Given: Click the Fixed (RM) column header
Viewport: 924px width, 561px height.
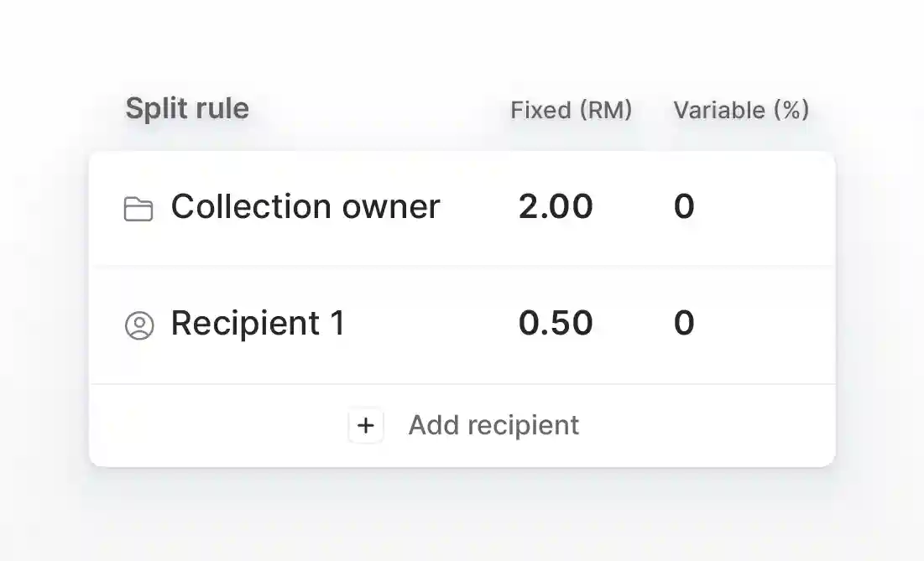Looking at the screenshot, I should [571, 110].
